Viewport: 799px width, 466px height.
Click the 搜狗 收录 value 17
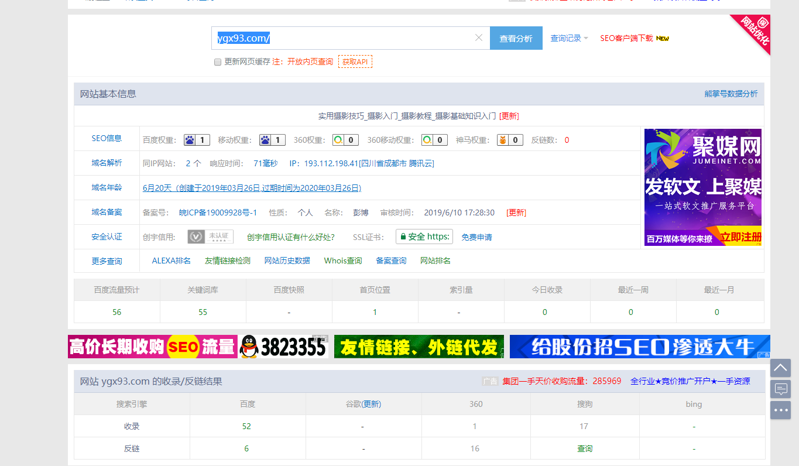(584, 426)
